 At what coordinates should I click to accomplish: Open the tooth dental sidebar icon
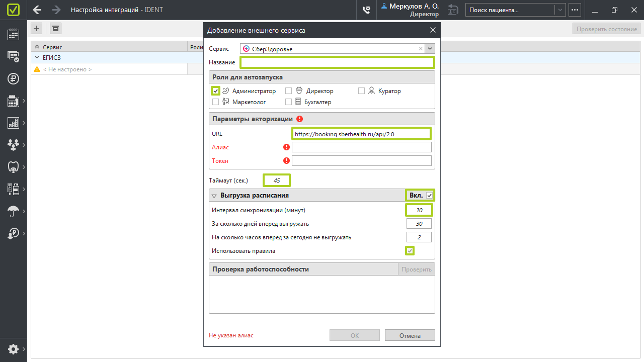click(13, 166)
